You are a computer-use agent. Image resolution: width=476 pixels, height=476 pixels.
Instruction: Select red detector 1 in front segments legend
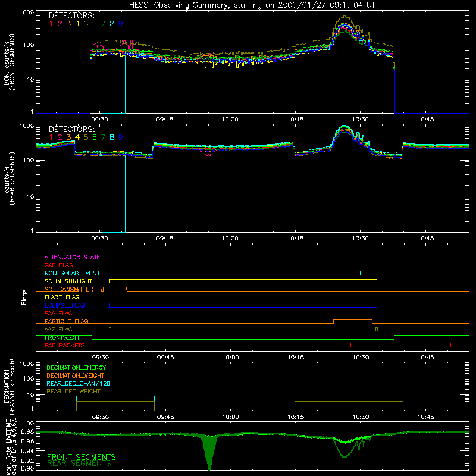[51, 24]
